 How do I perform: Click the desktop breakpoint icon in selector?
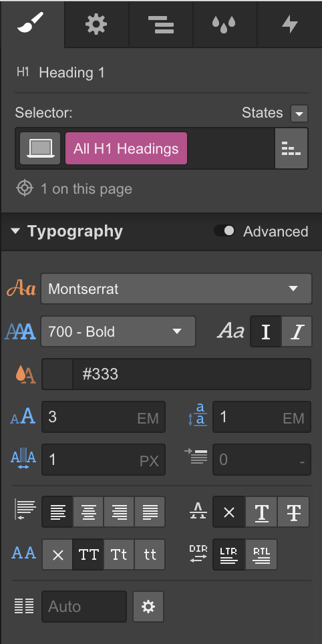pos(40,148)
